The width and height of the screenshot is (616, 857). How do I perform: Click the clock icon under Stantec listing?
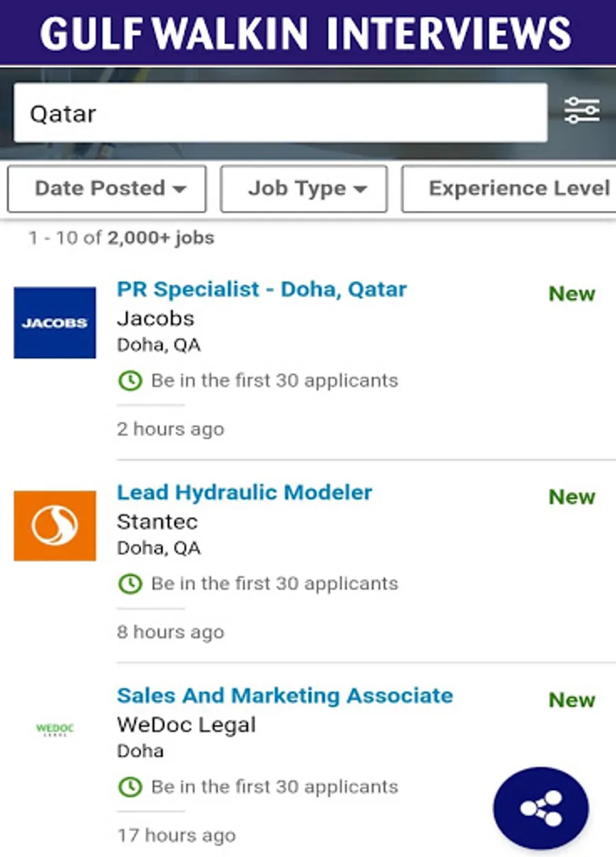coord(130,584)
